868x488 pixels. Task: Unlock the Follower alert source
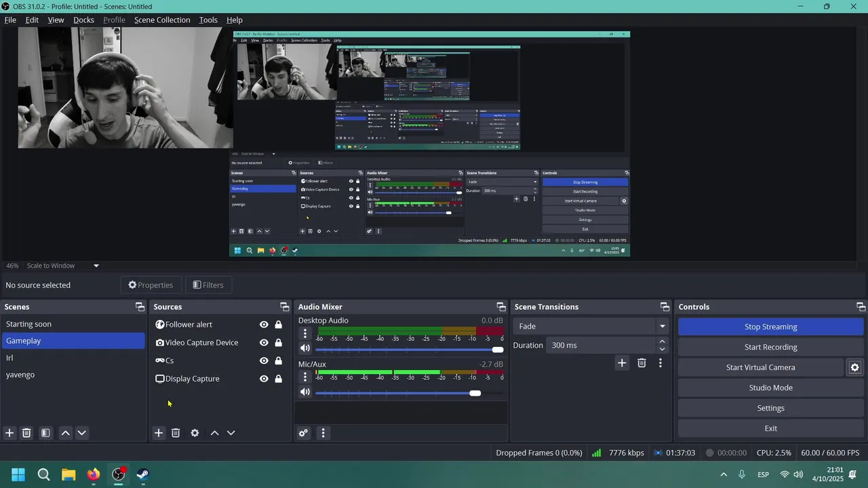click(x=278, y=325)
